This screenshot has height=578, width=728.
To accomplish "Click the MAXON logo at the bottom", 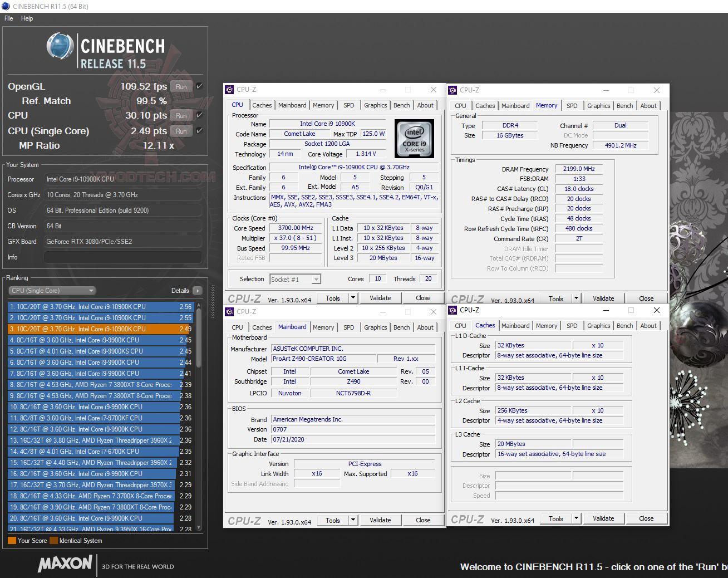I will pyautogui.click(x=64, y=565).
